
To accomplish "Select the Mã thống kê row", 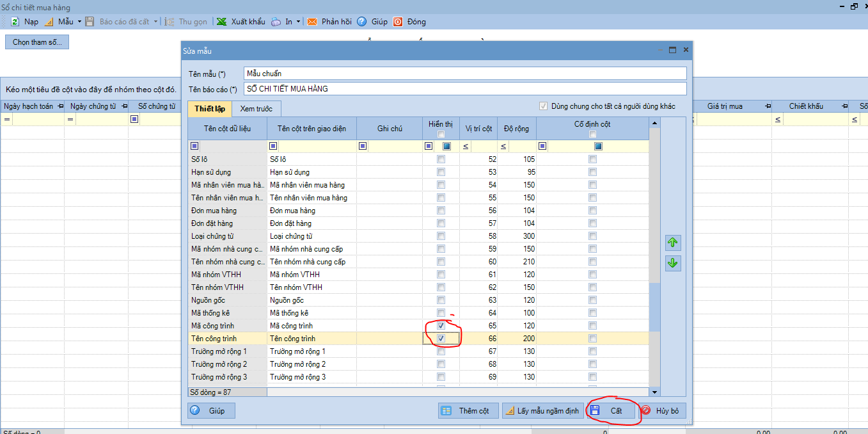I will pos(419,313).
